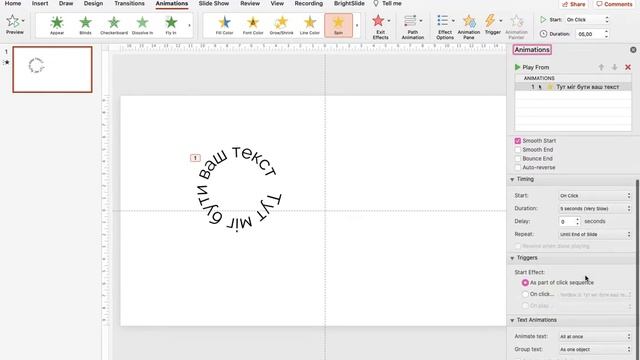Move animation up with the arrow
The height and width of the screenshot is (360, 640).
click(x=601, y=67)
